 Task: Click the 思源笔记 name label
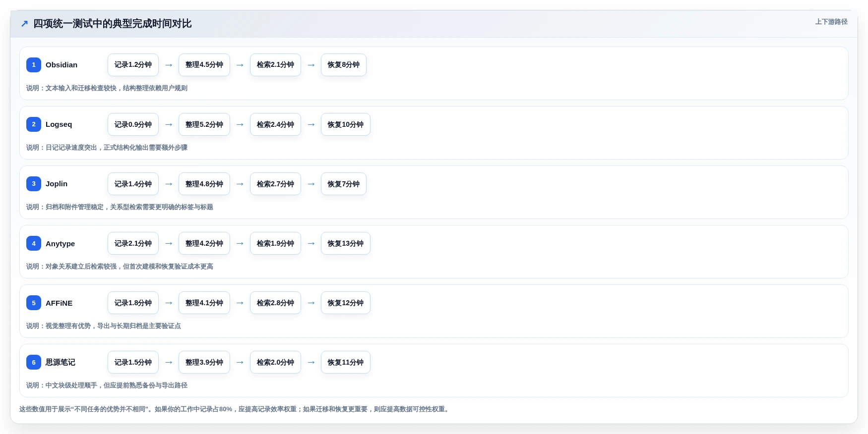click(61, 362)
